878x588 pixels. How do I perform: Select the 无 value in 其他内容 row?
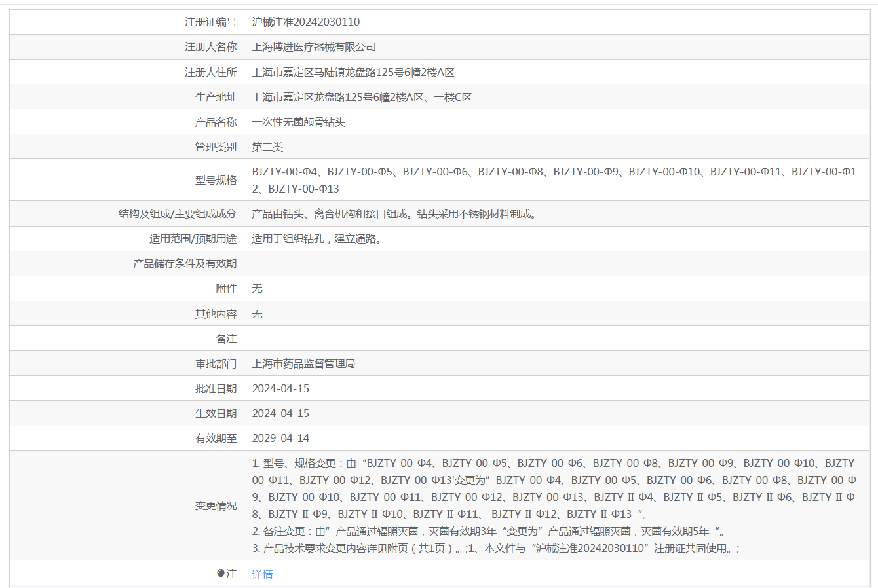[257, 314]
